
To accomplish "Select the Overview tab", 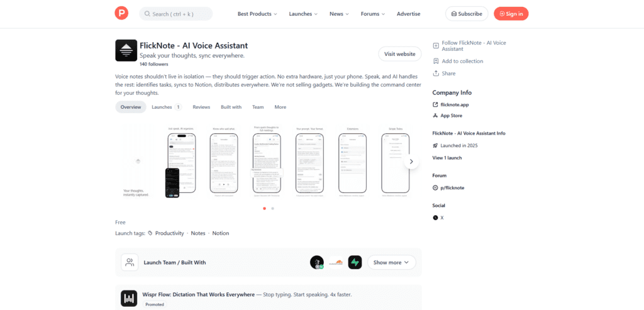I will [x=131, y=107].
